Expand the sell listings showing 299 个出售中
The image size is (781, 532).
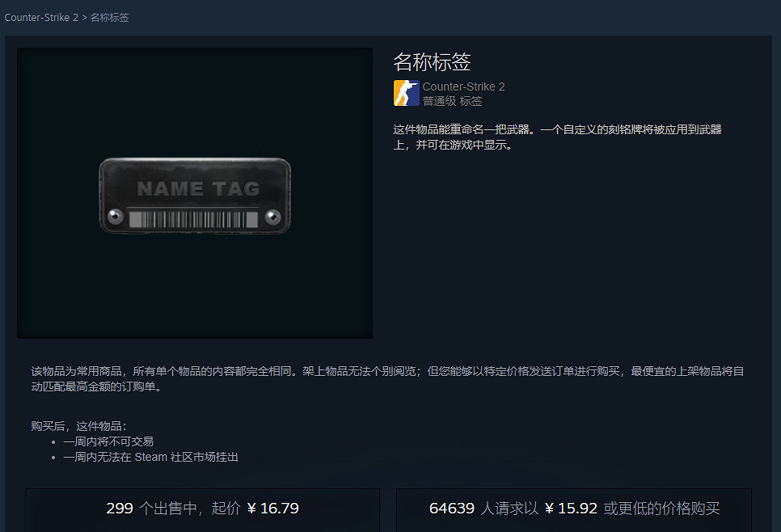[x=203, y=508]
